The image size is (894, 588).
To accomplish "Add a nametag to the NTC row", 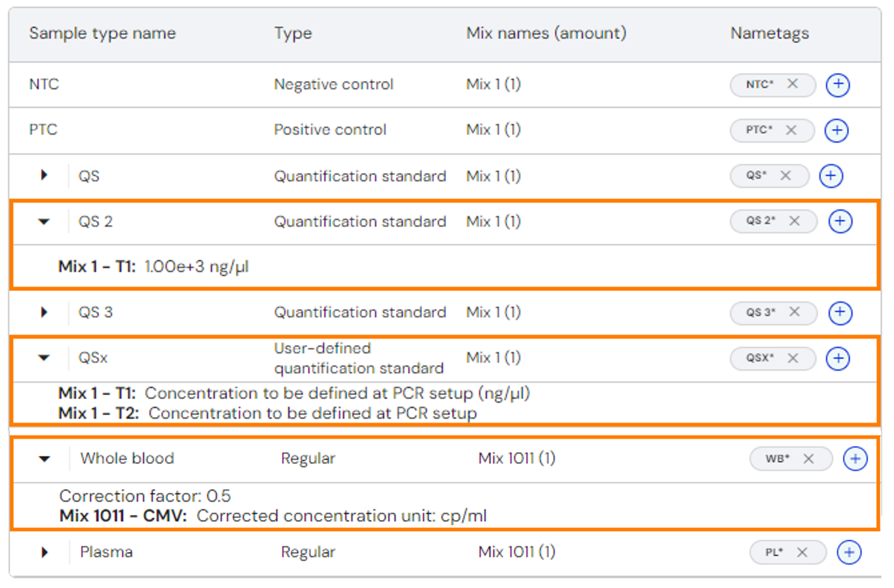I will pos(837,85).
